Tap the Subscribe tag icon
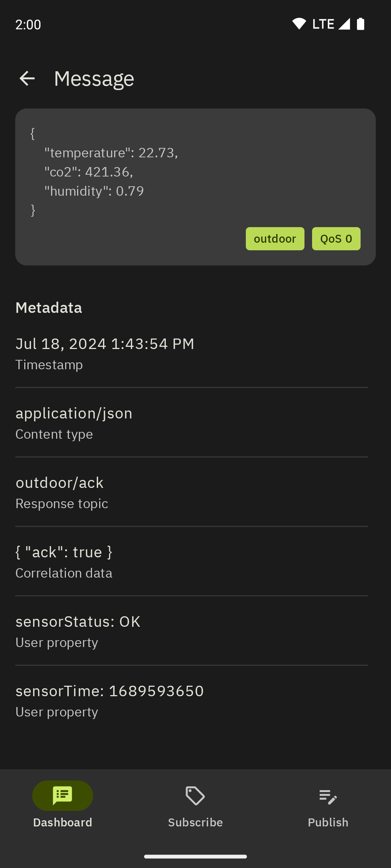The image size is (391, 868). [195, 796]
